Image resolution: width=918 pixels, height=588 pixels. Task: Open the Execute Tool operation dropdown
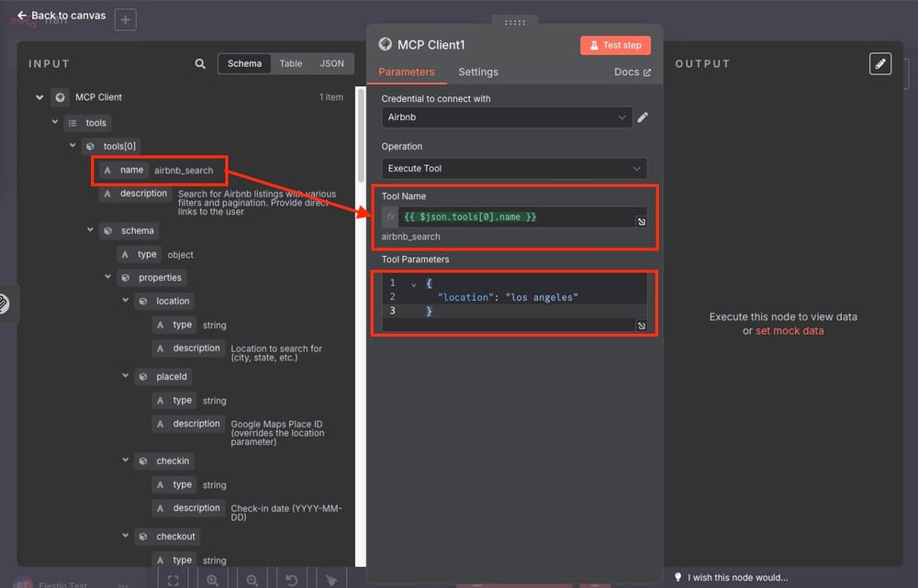[514, 169]
